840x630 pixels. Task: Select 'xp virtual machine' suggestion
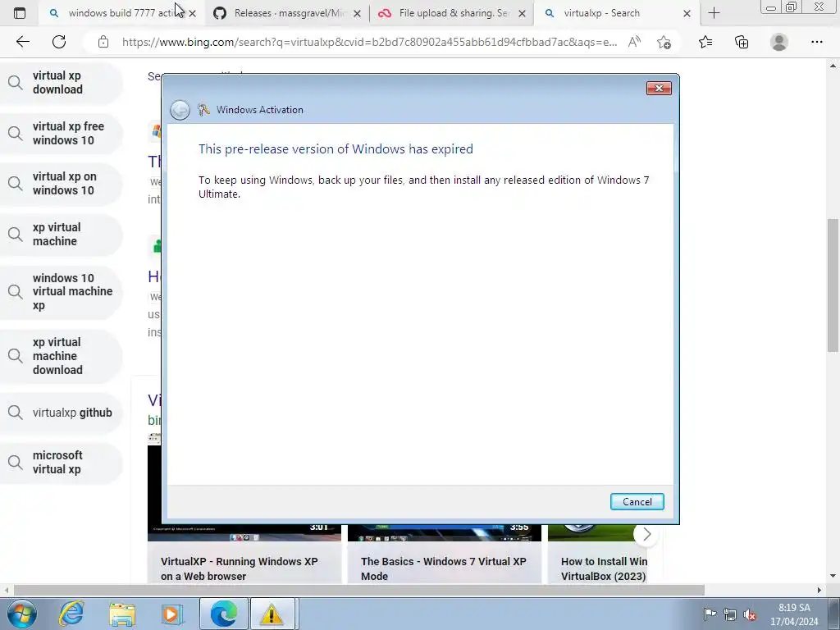click(x=61, y=234)
